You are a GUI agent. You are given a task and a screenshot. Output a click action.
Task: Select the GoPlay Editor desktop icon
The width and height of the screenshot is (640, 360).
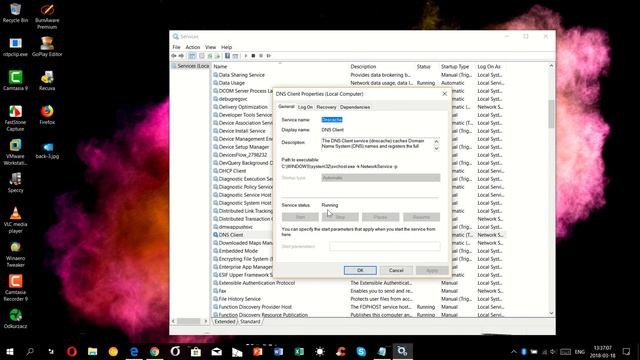[47, 47]
